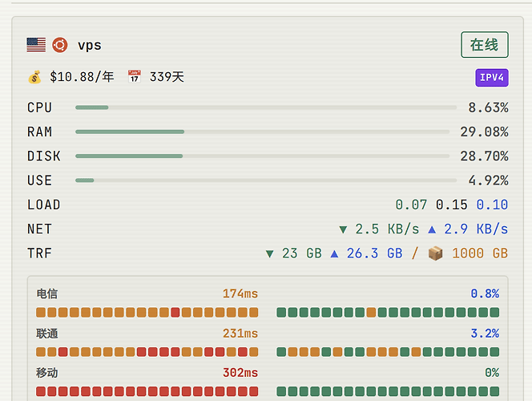Click the 电信 carrier label
The image size is (532, 401).
click(x=46, y=294)
